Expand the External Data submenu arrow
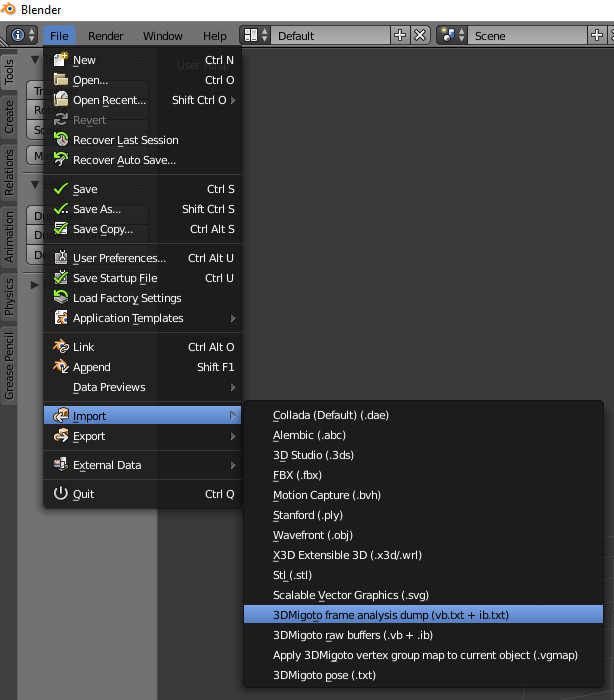 tap(233, 465)
